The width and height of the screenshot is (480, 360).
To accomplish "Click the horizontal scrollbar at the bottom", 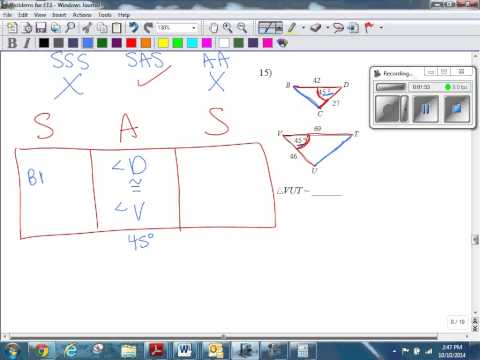I will point(223,336).
